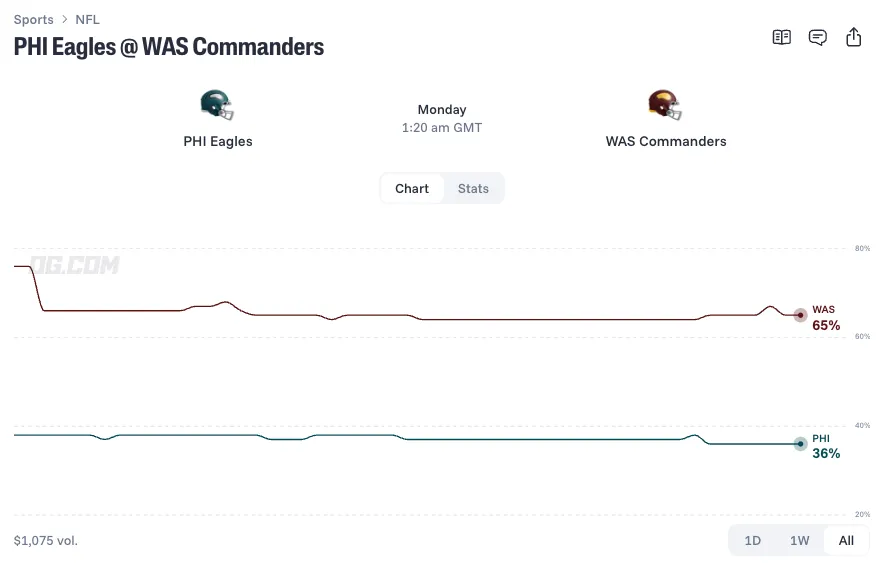Viewport: 887px width, 563px height.
Task: Select the 1W time range
Action: (x=799, y=540)
